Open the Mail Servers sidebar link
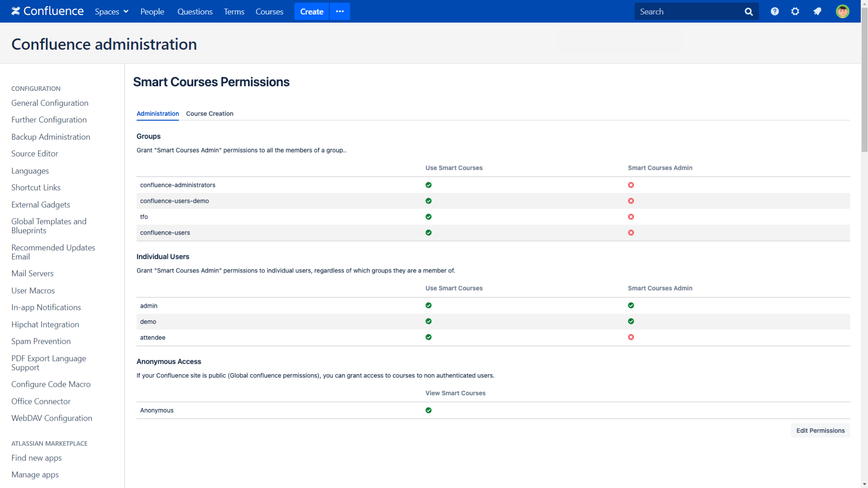The image size is (868, 488). (x=33, y=273)
